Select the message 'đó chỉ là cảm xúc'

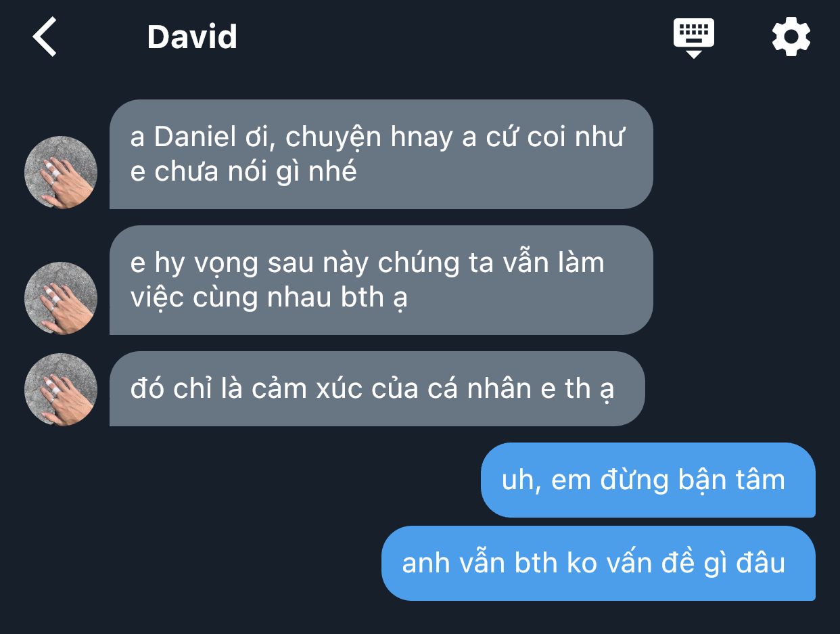pos(377,389)
